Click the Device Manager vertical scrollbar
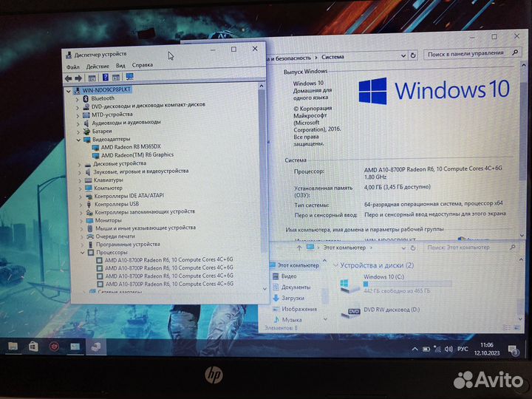 click(x=262, y=170)
